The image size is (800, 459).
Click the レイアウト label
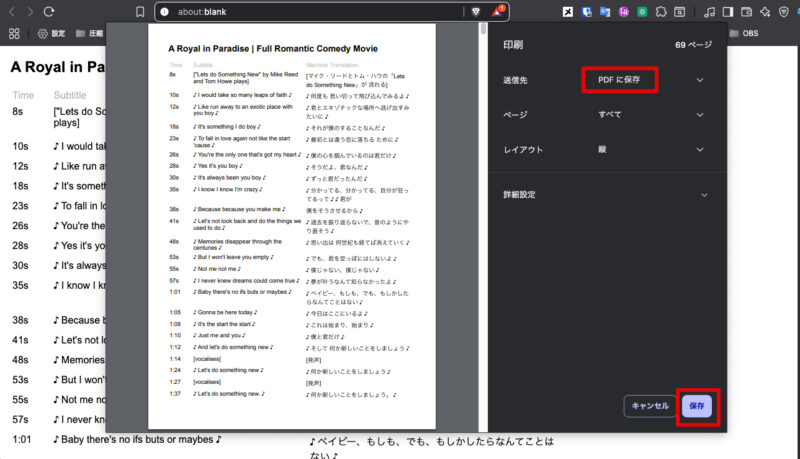pyautogui.click(x=523, y=150)
